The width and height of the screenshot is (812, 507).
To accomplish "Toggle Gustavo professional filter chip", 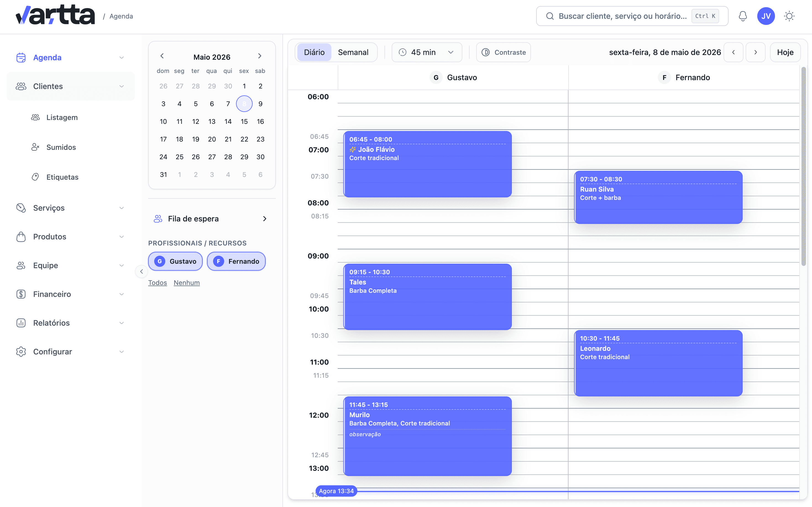I will (175, 261).
